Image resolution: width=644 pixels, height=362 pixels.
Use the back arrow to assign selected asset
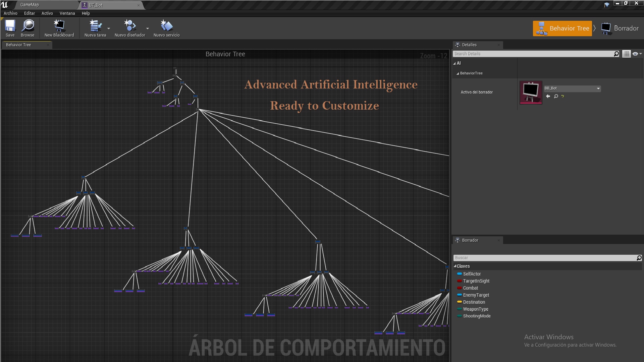(548, 96)
